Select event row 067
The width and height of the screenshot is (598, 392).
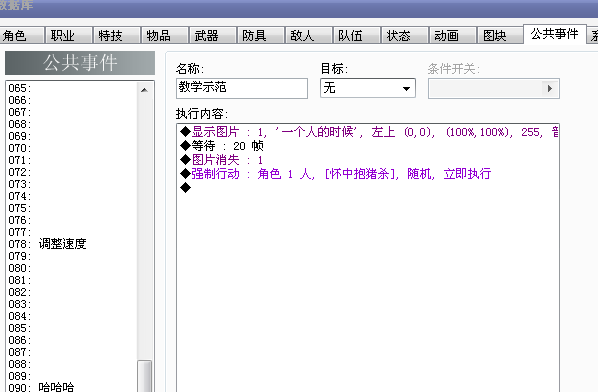[x=72, y=112]
